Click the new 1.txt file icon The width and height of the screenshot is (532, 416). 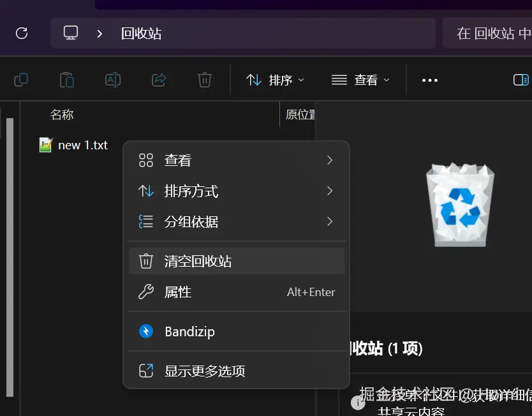[x=46, y=145]
